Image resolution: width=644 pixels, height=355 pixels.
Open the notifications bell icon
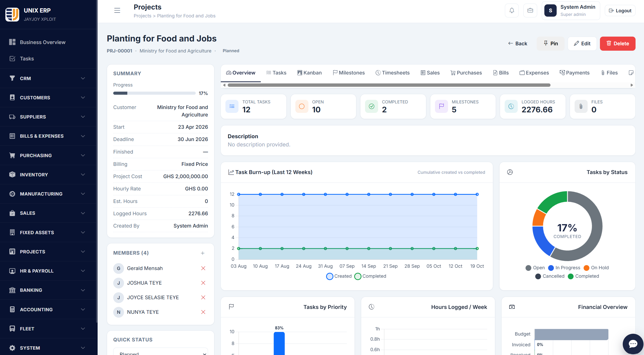[512, 10]
